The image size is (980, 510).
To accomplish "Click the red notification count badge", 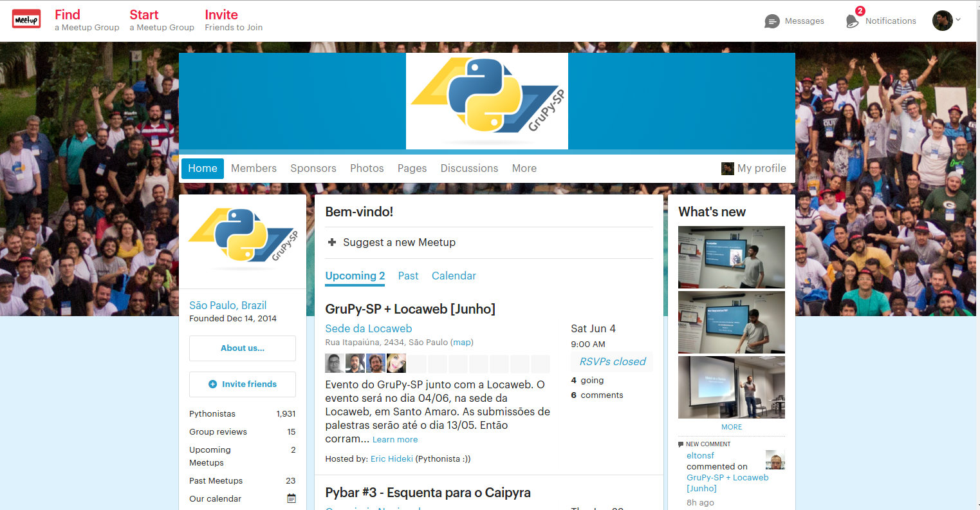I will (860, 11).
